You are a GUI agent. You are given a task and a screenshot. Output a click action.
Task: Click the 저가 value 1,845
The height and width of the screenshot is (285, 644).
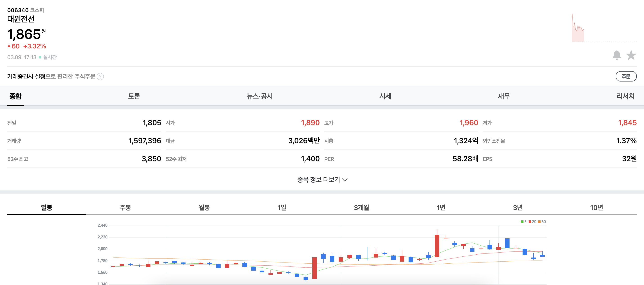click(627, 123)
